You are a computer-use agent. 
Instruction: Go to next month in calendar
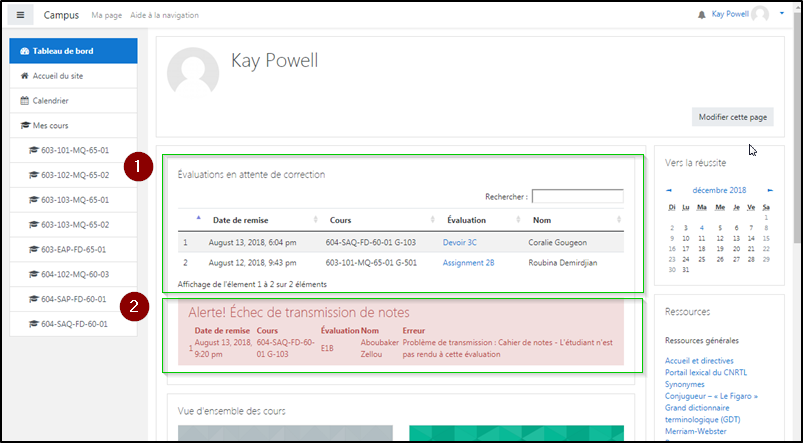click(769, 189)
